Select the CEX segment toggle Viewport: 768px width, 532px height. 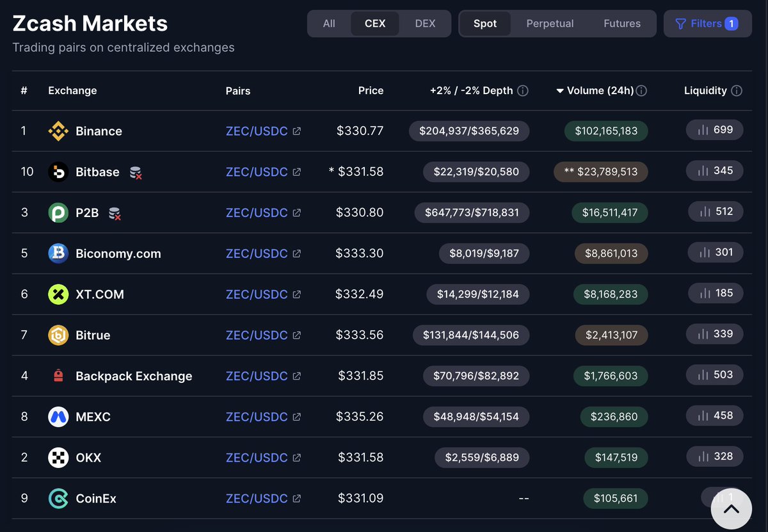375,24
